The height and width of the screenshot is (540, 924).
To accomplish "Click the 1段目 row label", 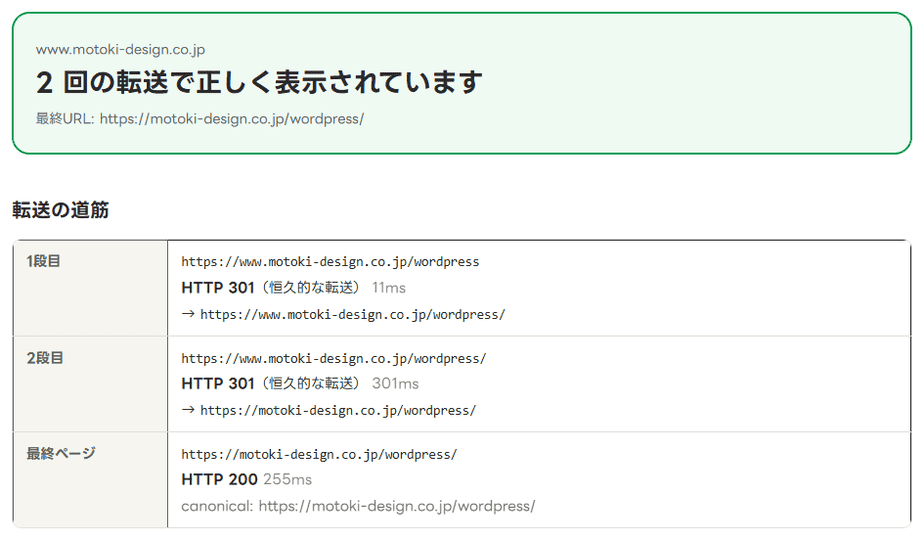I will (x=44, y=261).
